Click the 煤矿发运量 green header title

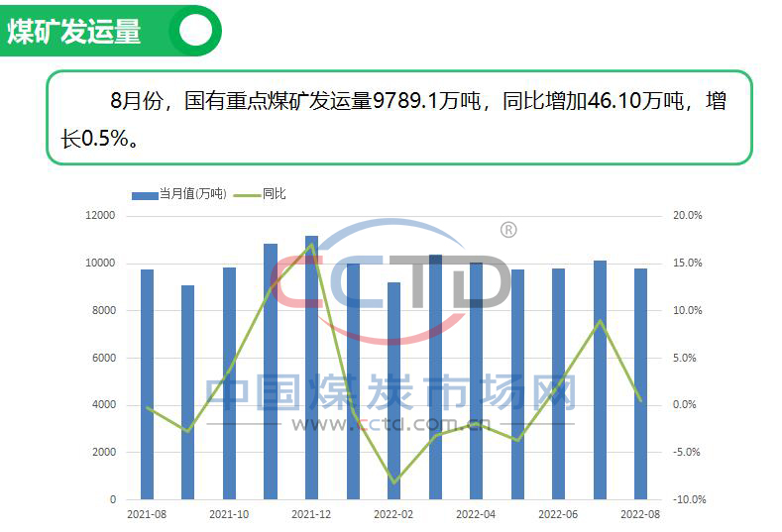[x=73, y=31]
